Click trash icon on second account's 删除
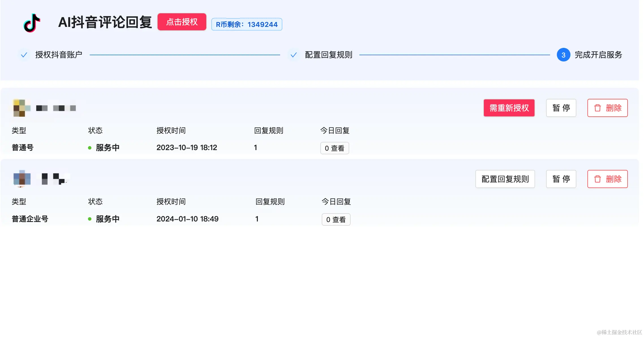 597,179
